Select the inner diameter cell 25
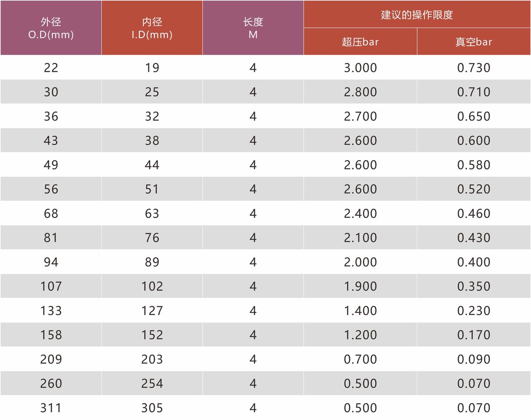 pyautogui.click(x=152, y=92)
